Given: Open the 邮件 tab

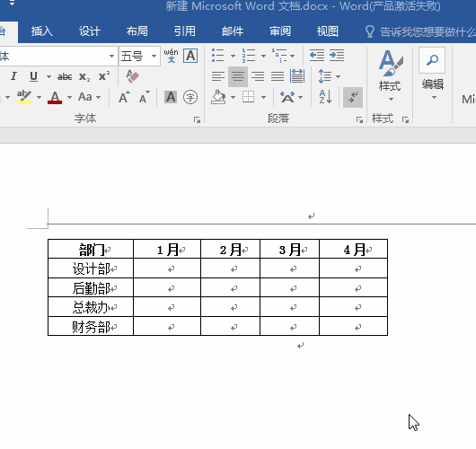Looking at the screenshot, I should pos(233,31).
